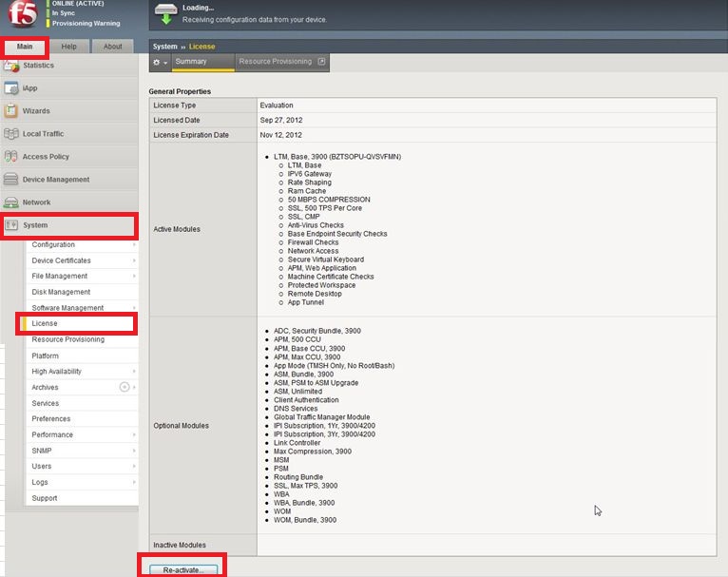Open Support menu item
Image resolution: width=728 pixels, height=577 pixels.
82,498
